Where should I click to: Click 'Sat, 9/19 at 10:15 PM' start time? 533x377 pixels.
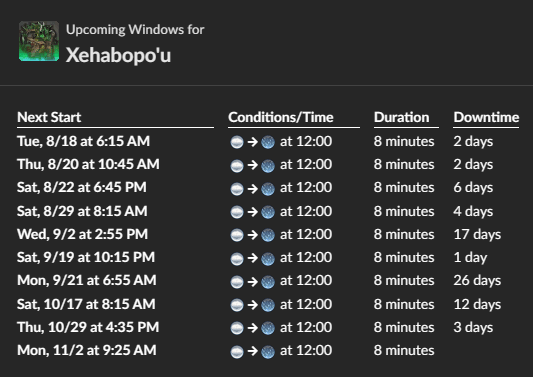86,257
